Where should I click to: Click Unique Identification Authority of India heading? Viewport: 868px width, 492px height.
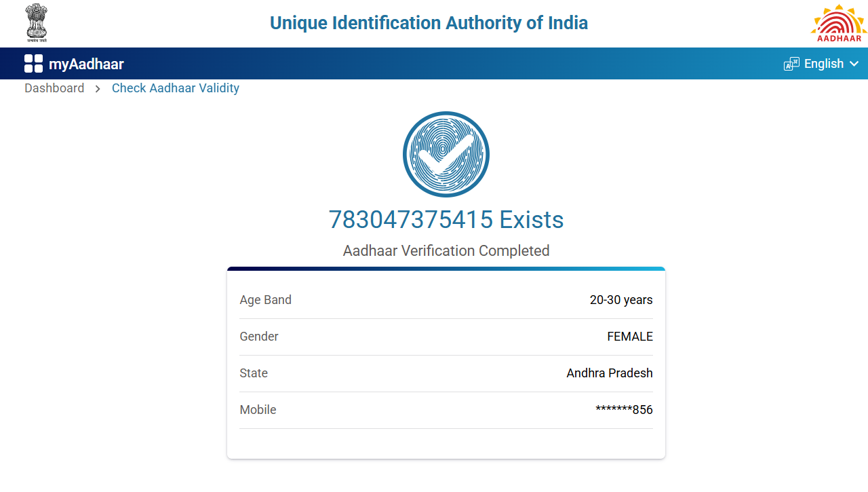click(x=429, y=23)
